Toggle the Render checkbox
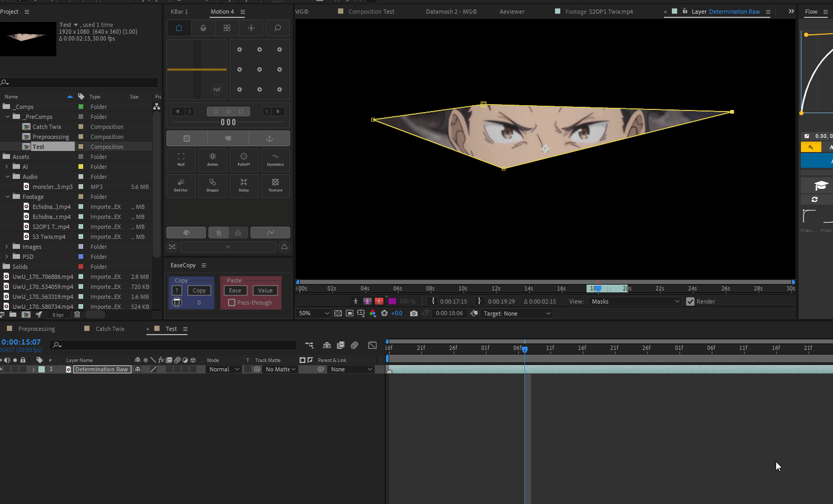The image size is (833, 504). 690,301
